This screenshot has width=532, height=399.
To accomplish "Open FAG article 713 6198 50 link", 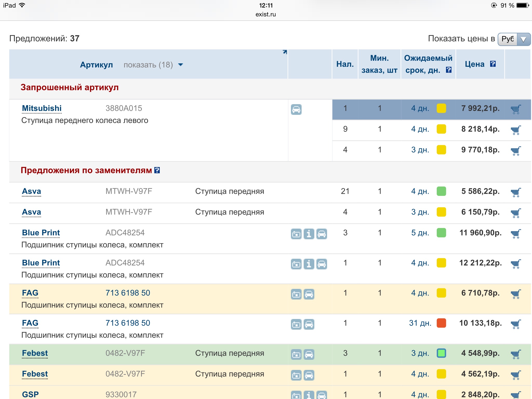I will pos(128,293).
